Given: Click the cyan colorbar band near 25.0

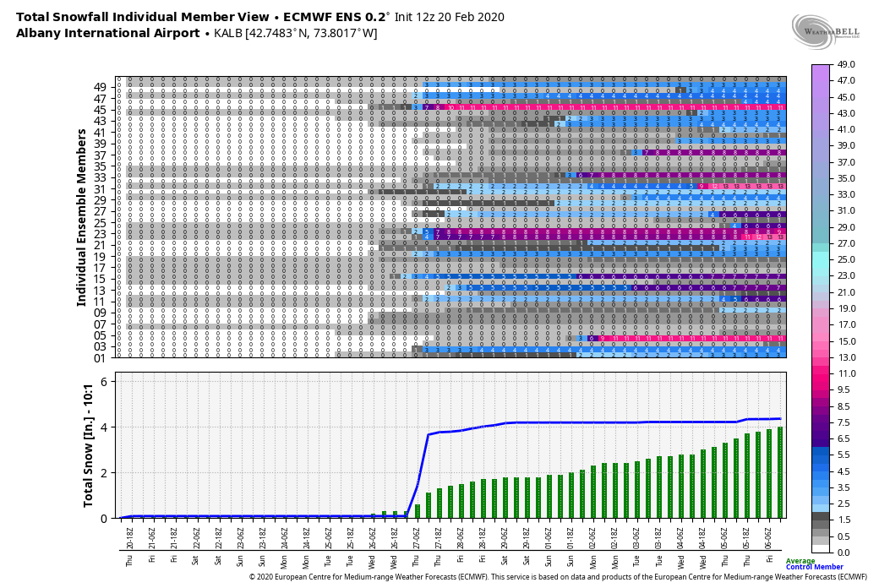Looking at the screenshot, I should 821,259.
